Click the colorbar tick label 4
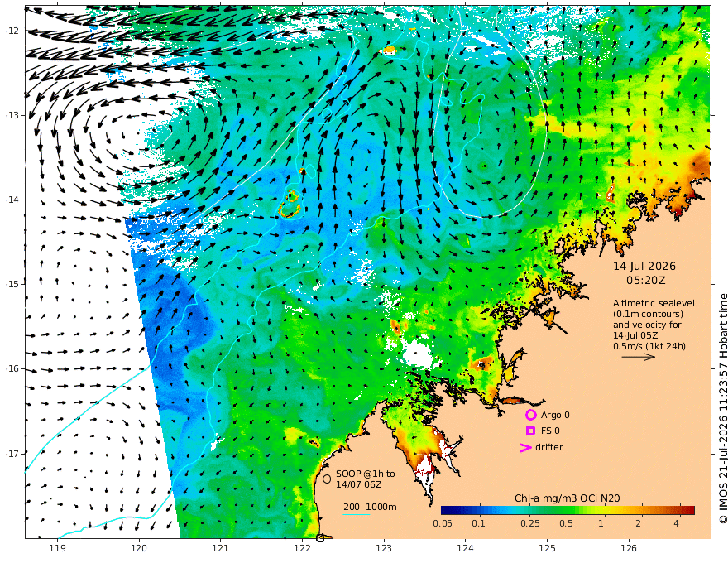The image size is (728, 563). click(x=676, y=523)
